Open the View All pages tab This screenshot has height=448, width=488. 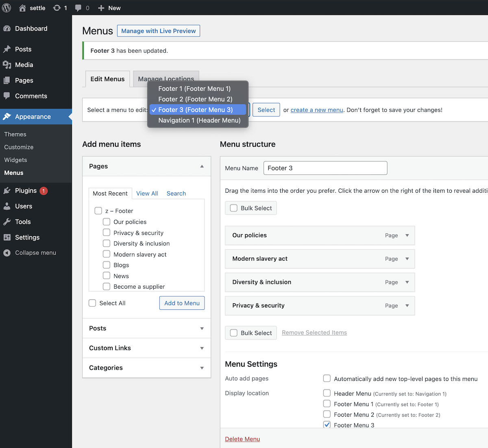point(147,194)
